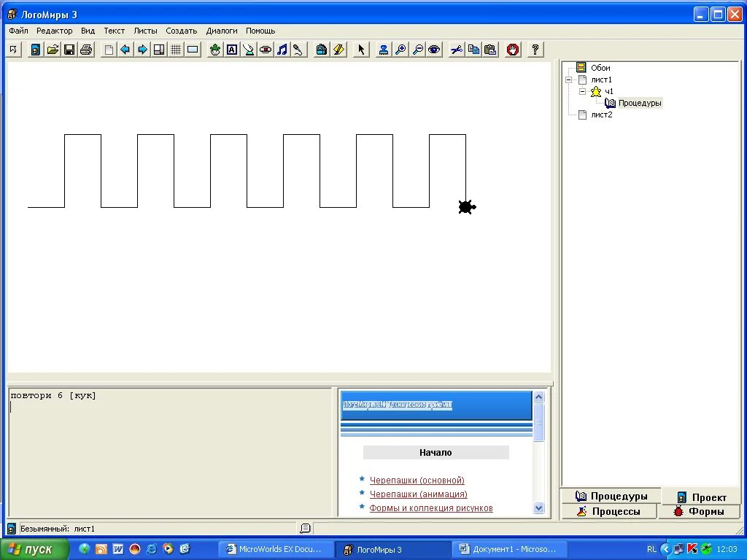Image resolution: width=747 pixels, height=560 pixels.
Task: Create a new page via blank sheet icon
Action: (109, 50)
